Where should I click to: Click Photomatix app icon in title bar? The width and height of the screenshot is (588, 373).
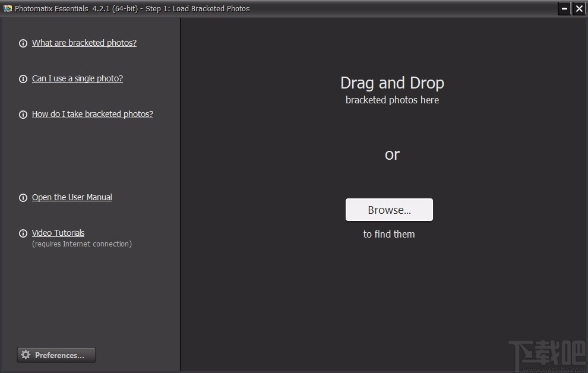(8, 8)
